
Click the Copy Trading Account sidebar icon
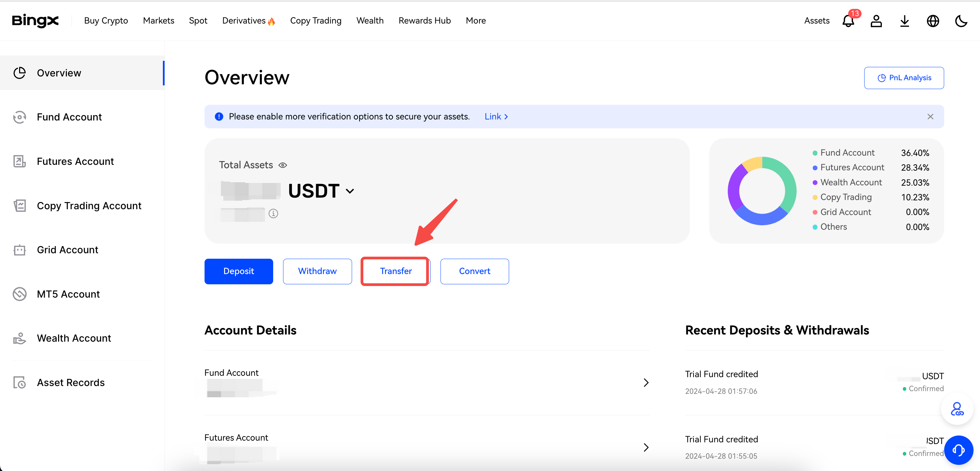[19, 206]
